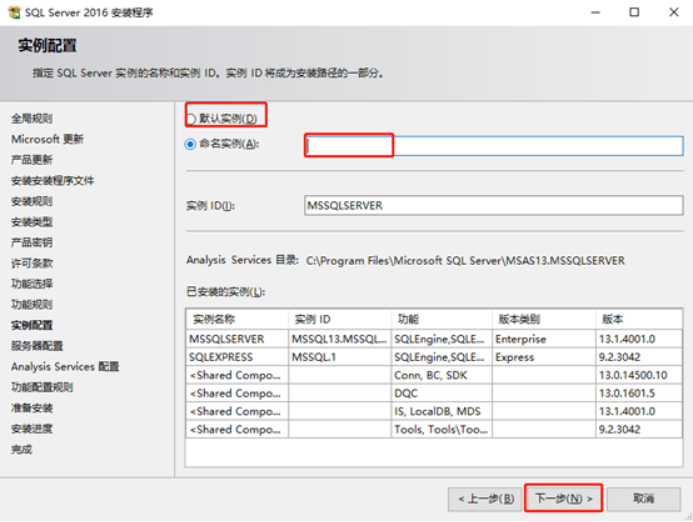This screenshot has width=693, height=522.
Task: Click the Express edition cell
Action: point(544,357)
